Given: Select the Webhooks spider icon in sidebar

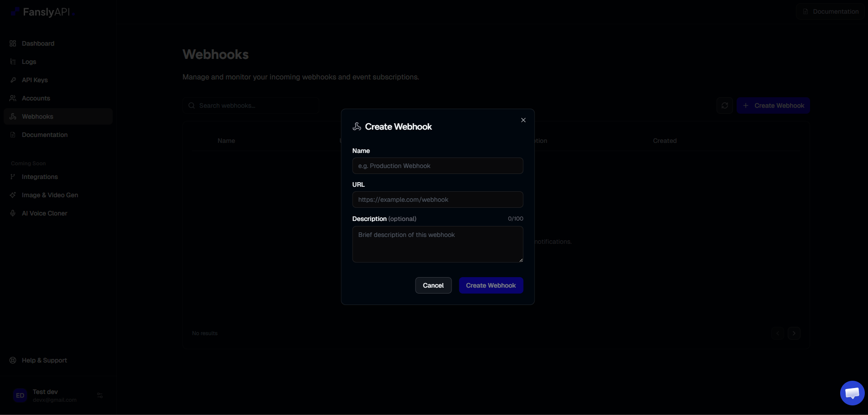Looking at the screenshot, I should click(x=14, y=116).
